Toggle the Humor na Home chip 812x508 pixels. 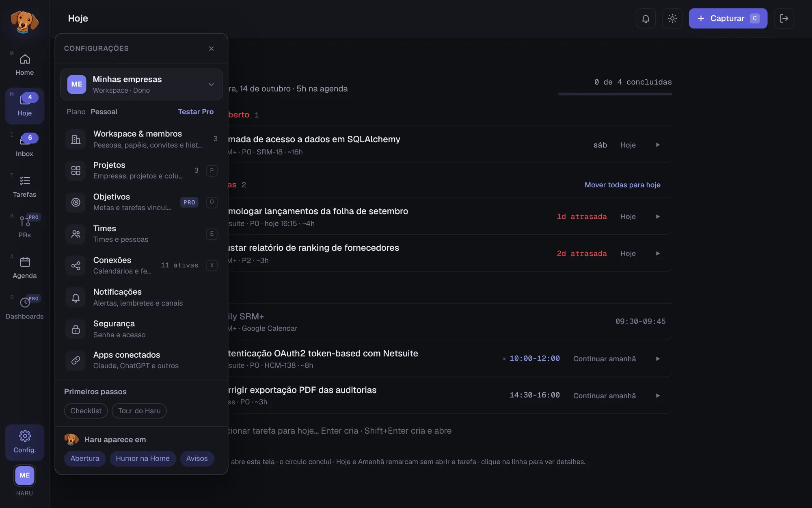coord(143,458)
